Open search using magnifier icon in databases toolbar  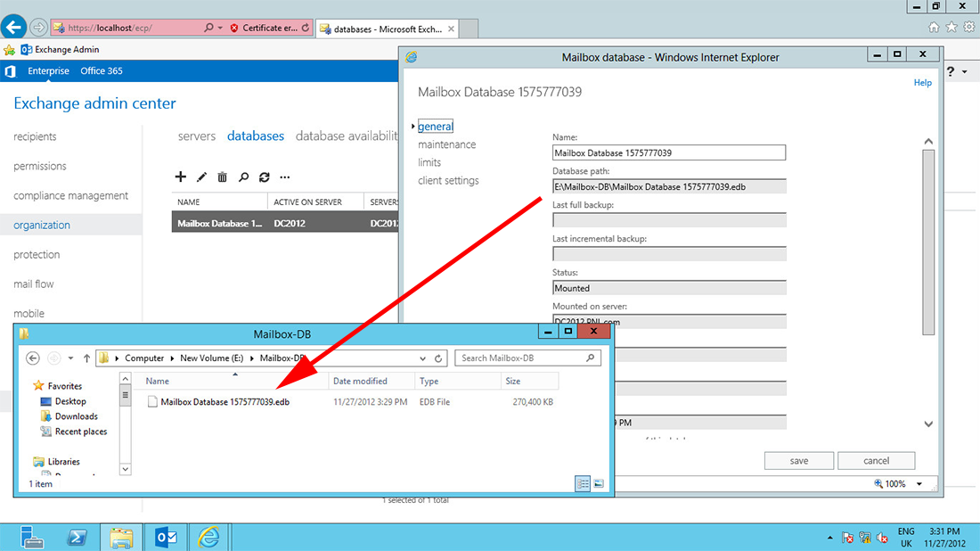243,177
